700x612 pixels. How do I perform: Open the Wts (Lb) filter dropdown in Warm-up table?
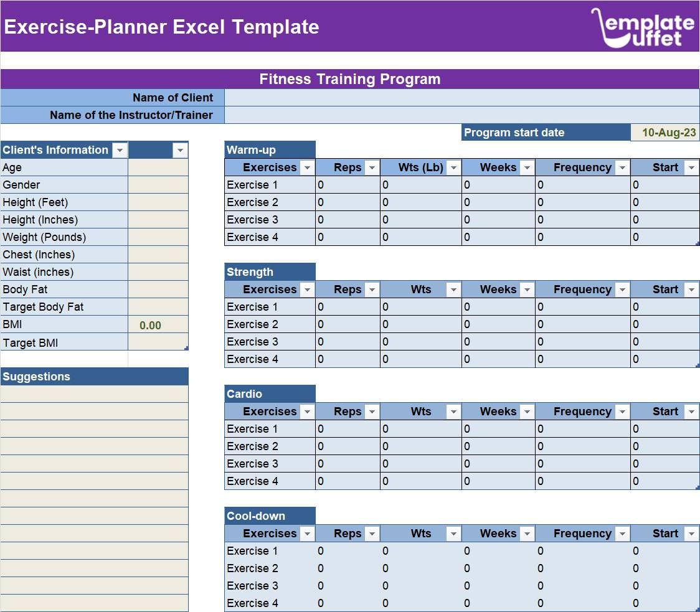(x=453, y=167)
